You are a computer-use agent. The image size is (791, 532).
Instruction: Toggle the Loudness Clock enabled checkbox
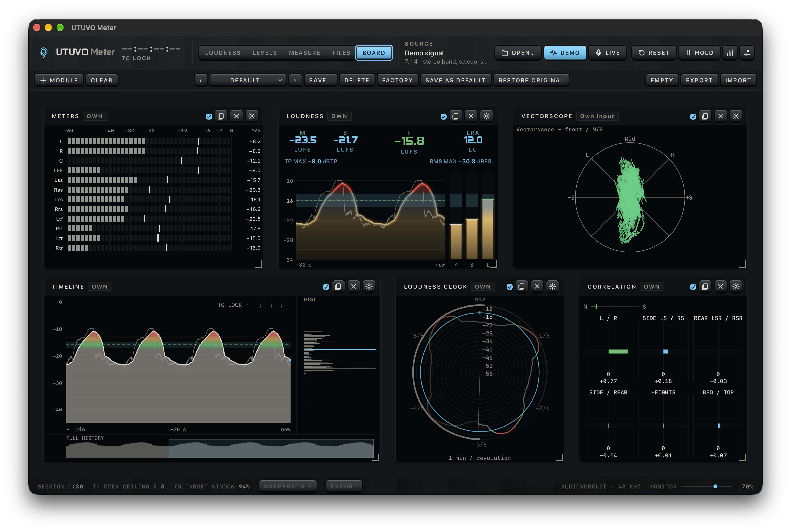pyautogui.click(x=509, y=287)
